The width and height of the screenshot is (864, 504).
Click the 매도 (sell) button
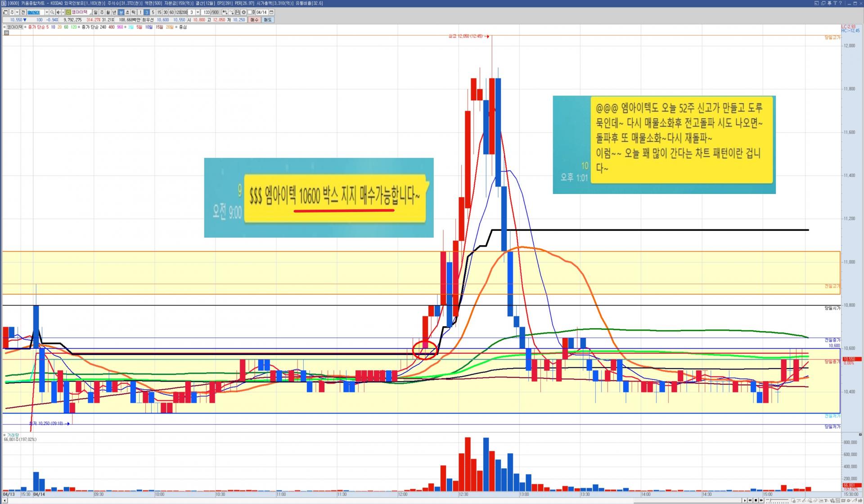[x=268, y=20]
